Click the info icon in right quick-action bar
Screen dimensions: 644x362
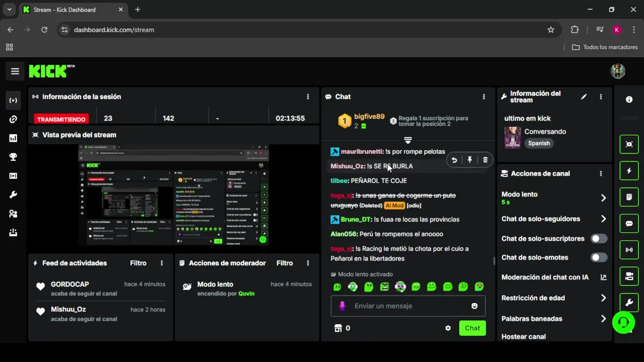pyautogui.click(x=629, y=100)
